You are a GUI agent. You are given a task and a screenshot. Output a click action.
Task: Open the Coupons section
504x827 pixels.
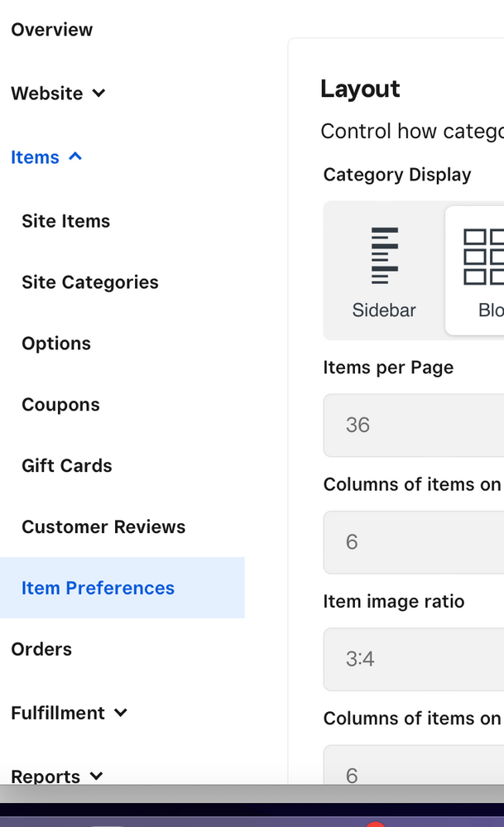click(60, 405)
